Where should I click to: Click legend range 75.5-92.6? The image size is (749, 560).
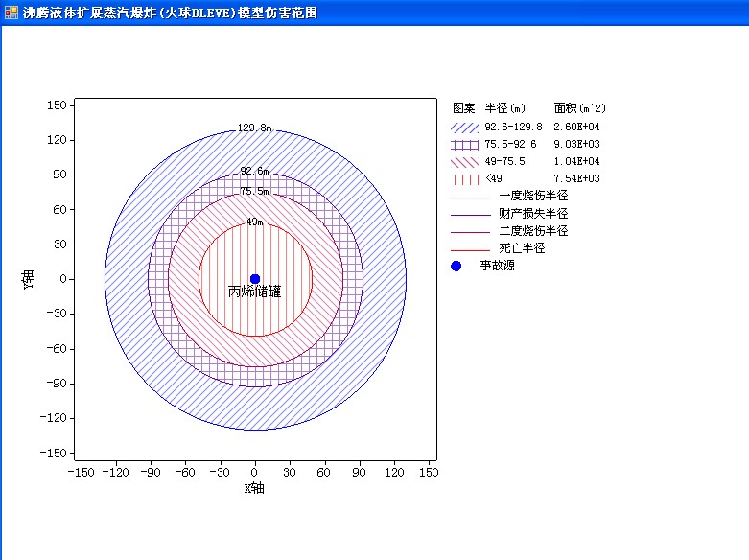coord(510,144)
